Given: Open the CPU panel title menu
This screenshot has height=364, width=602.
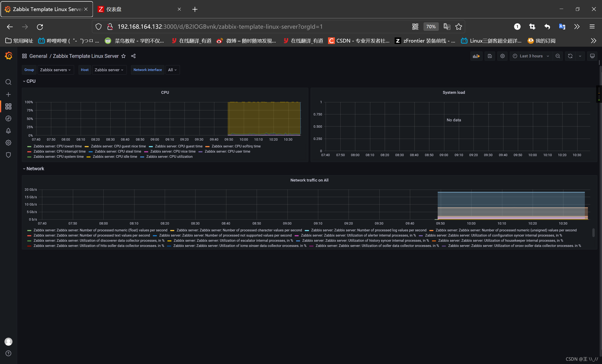Looking at the screenshot, I should pos(165,92).
